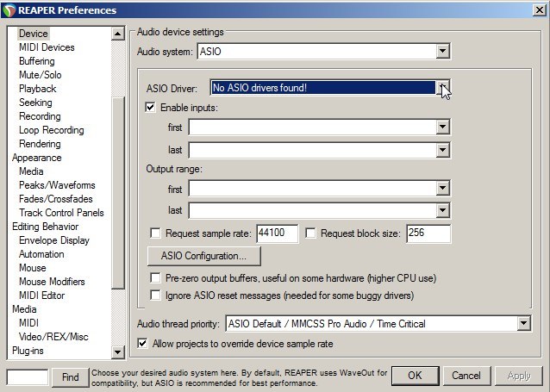Open Peaks/Waveforms settings
Viewport: 550px width, 392px height.
coord(57,185)
